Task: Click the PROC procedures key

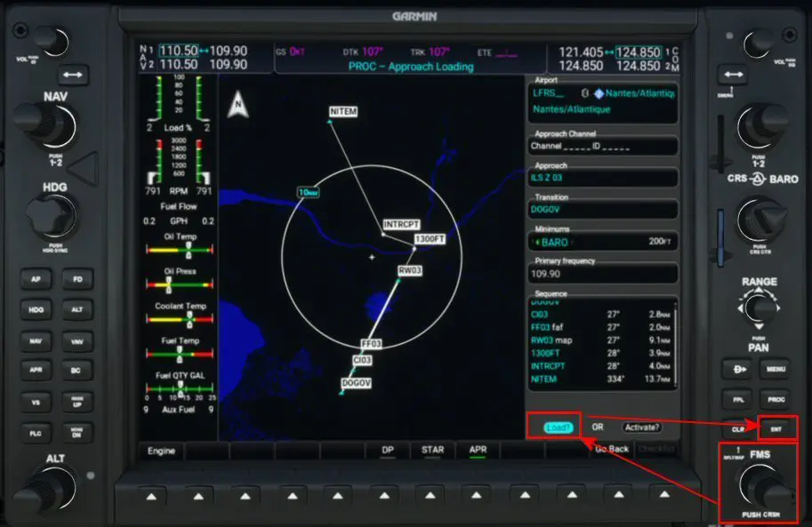Action: 776,400
